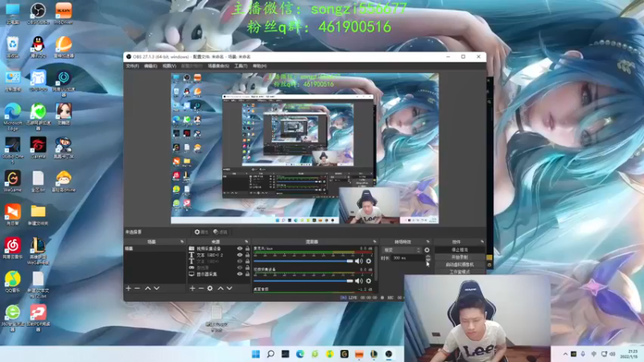This screenshot has width=644, height=362.
Task: Select the scene entry in Scenes list
Action: tap(155, 249)
